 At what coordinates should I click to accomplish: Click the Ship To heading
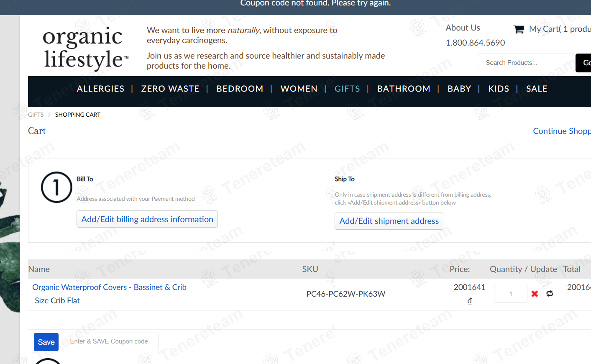tap(345, 179)
